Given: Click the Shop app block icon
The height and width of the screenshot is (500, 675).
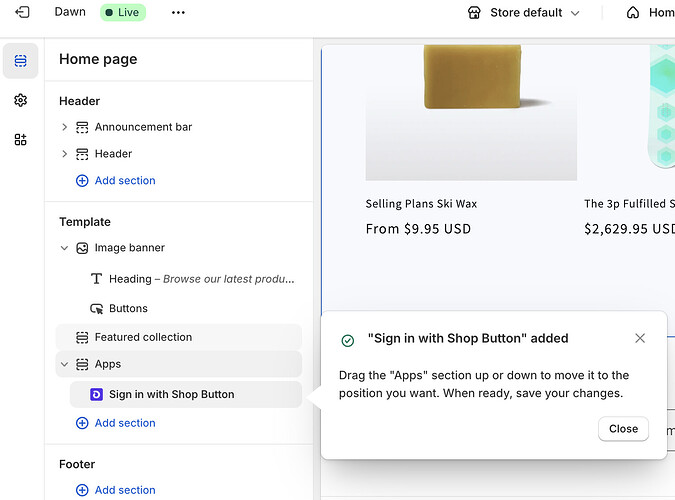Looking at the screenshot, I should point(96,395).
